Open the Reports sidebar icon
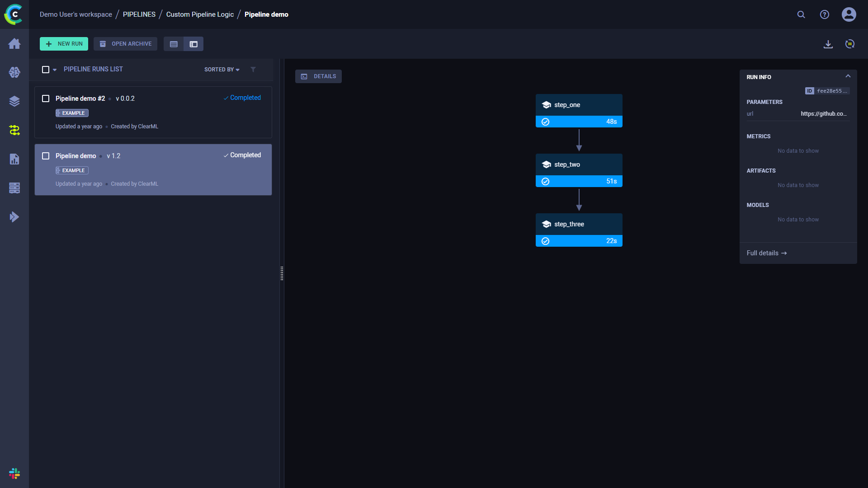868x488 pixels. [x=14, y=159]
